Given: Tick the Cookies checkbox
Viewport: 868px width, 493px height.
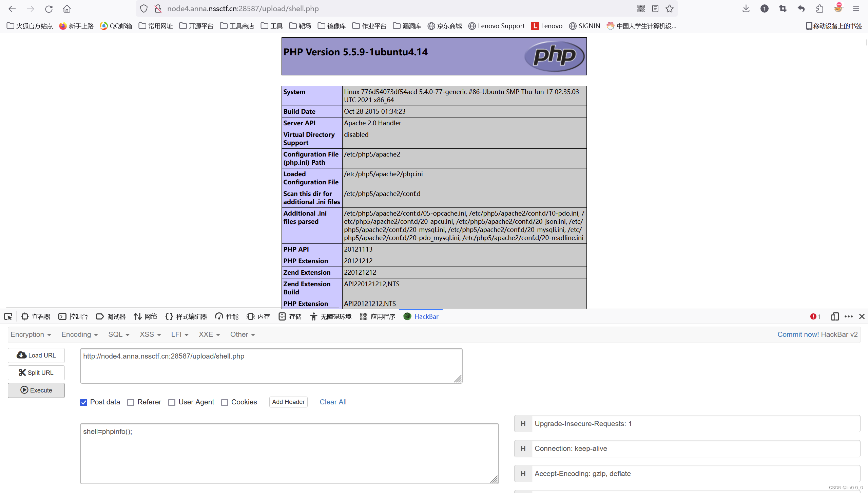Looking at the screenshot, I should coord(225,402).
